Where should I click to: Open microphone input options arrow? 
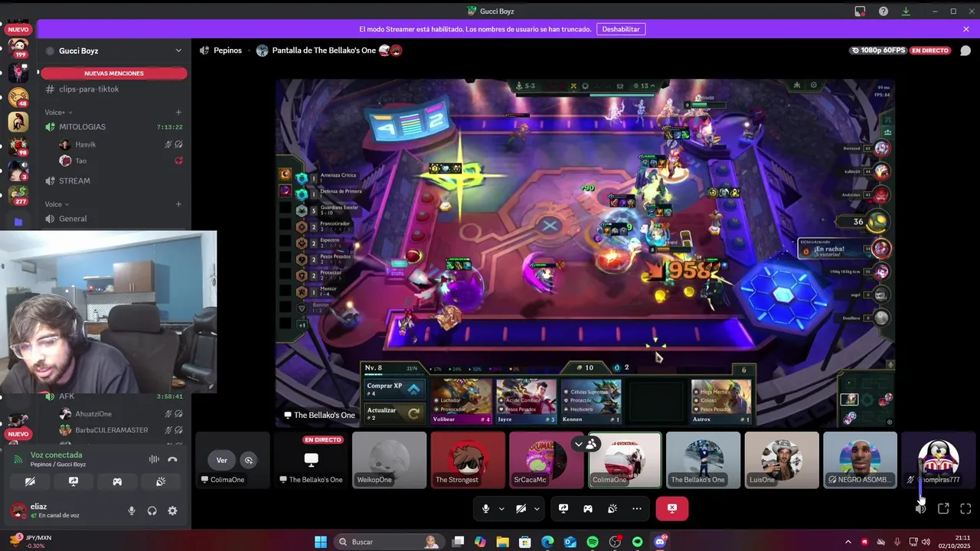501,508
